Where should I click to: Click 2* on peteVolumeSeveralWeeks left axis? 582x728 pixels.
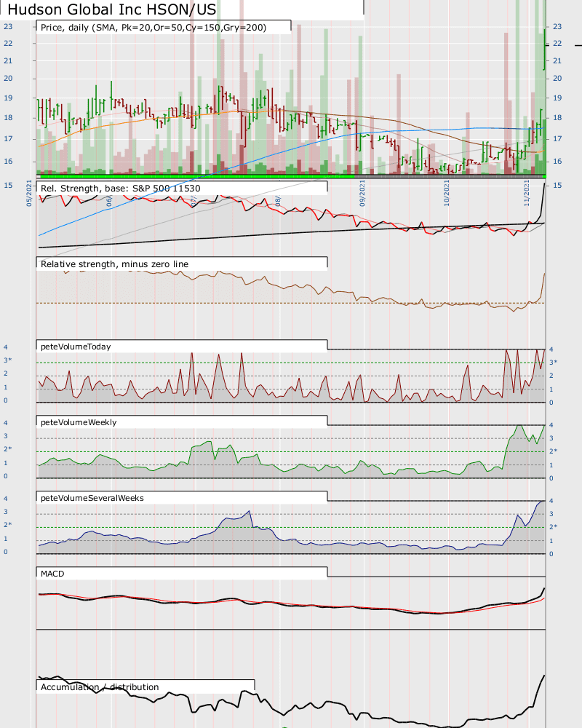(x=8, y=525)
